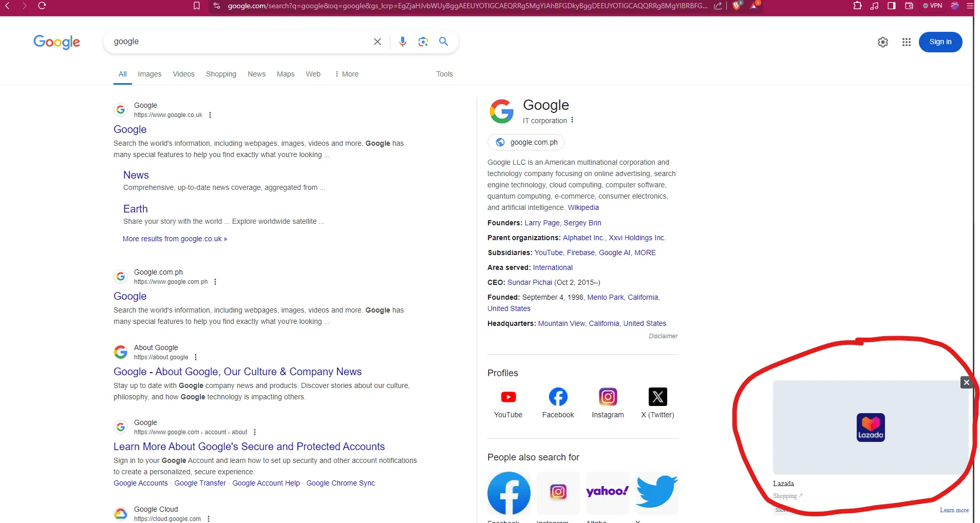
Task: Reload the current page
Action: [42, 6]
